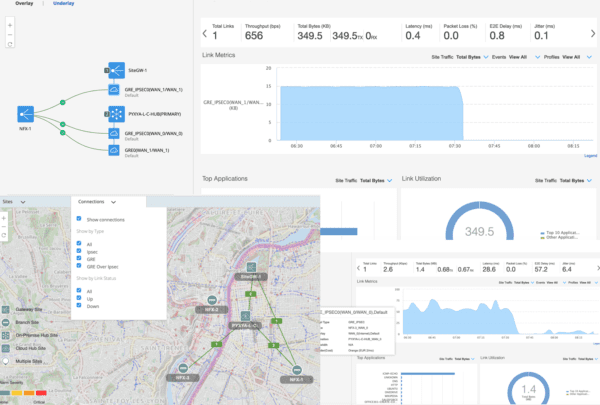The height and width of the screenshot is (405, 600).
Task: Zoom in on the topology diagram
Action: point(9,26)
